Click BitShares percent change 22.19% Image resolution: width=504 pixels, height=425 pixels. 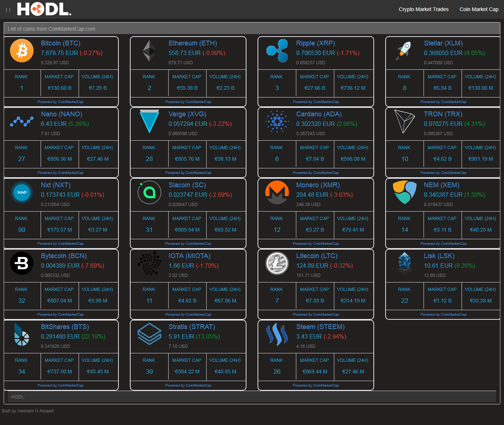click(x=93, y=336)
